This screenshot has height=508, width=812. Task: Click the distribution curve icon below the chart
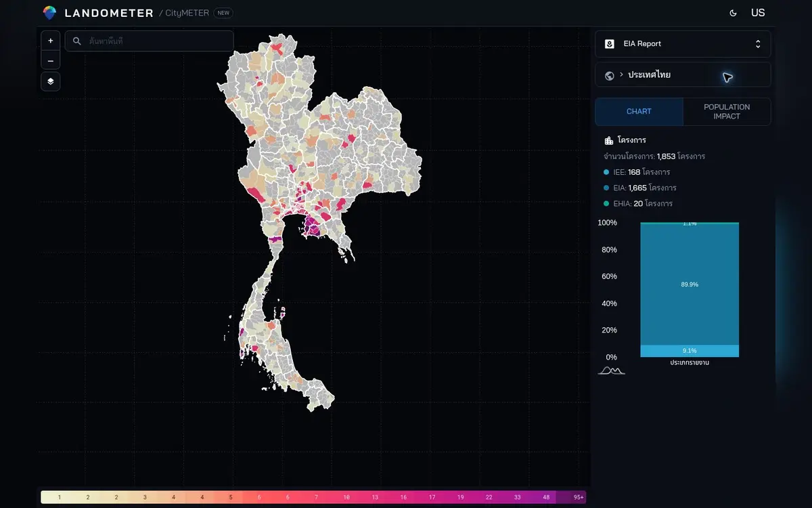point(612,370)
